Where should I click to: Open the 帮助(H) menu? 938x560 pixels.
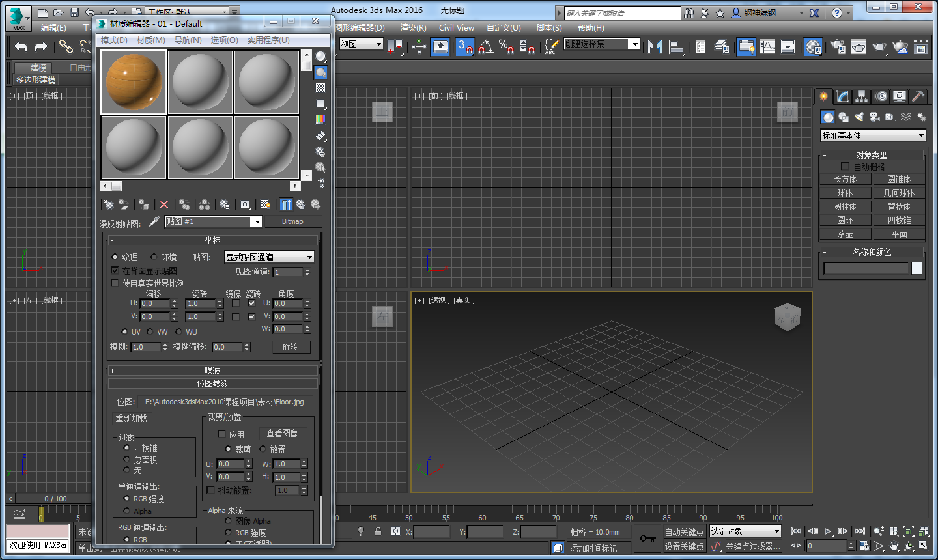pos(590,28)
